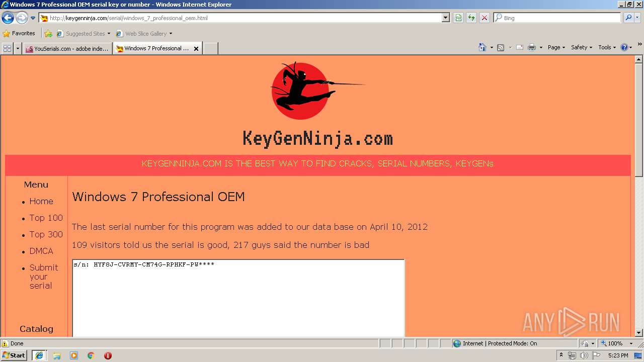Viewport: 644px width, 362px height.
Task: Open the Safety menu
Action: (x=581, y=47)
